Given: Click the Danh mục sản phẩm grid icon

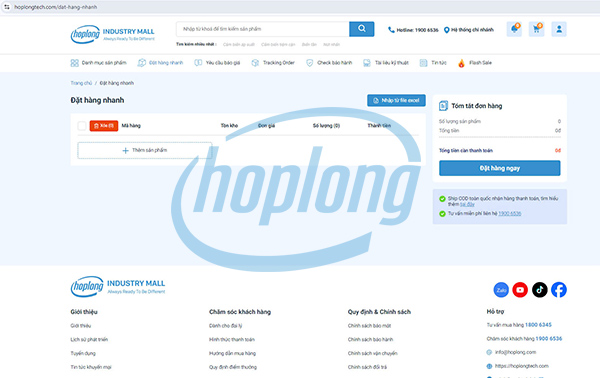Looking at the screenshot, I should (74, 63).
